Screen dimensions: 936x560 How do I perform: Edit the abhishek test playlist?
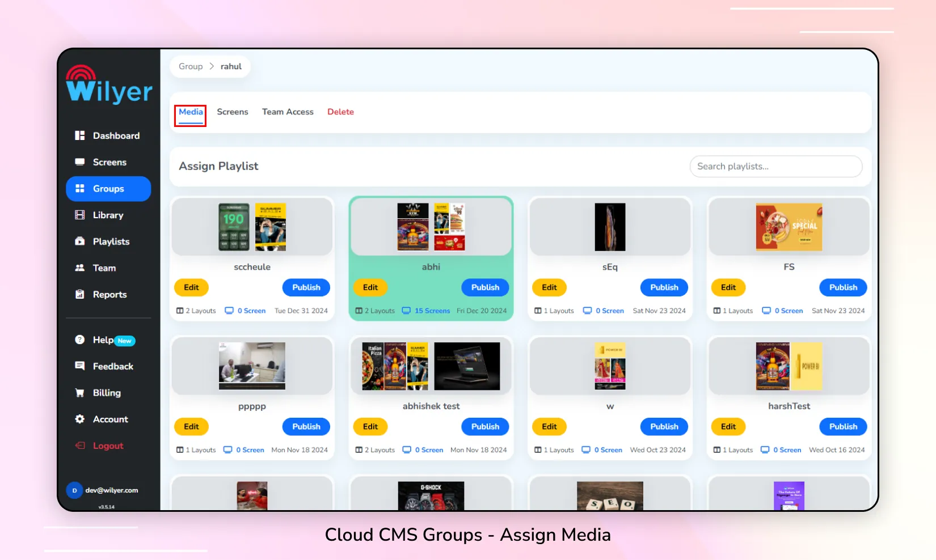[370, 427]
